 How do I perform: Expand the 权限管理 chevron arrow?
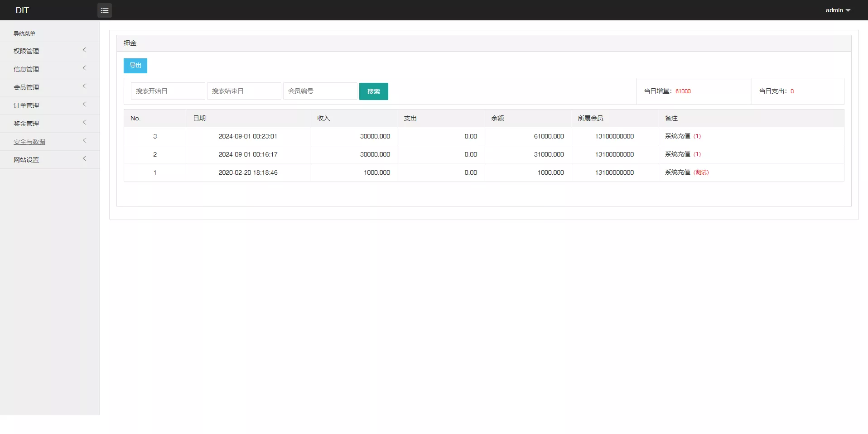tap(84, 50)
